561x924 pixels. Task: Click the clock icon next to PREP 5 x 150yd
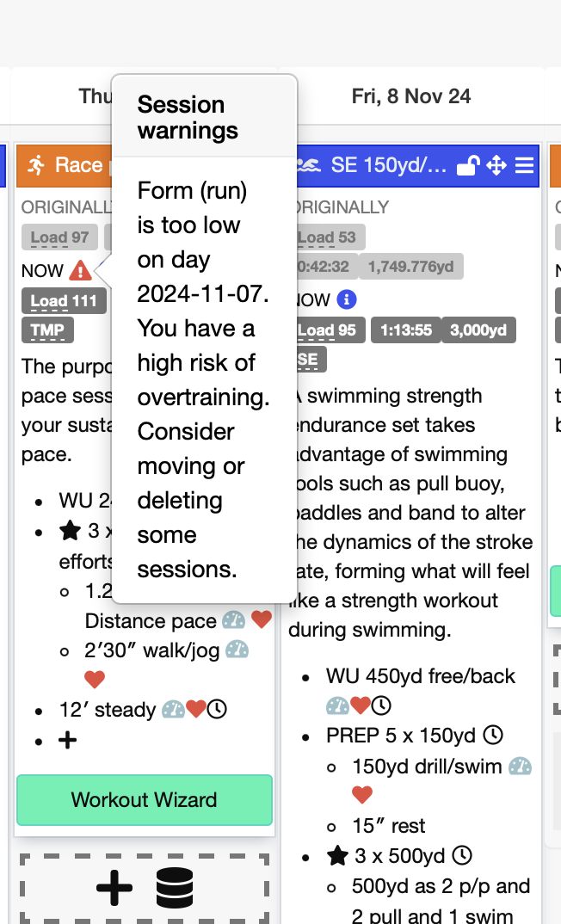click(x=493, y=735)
